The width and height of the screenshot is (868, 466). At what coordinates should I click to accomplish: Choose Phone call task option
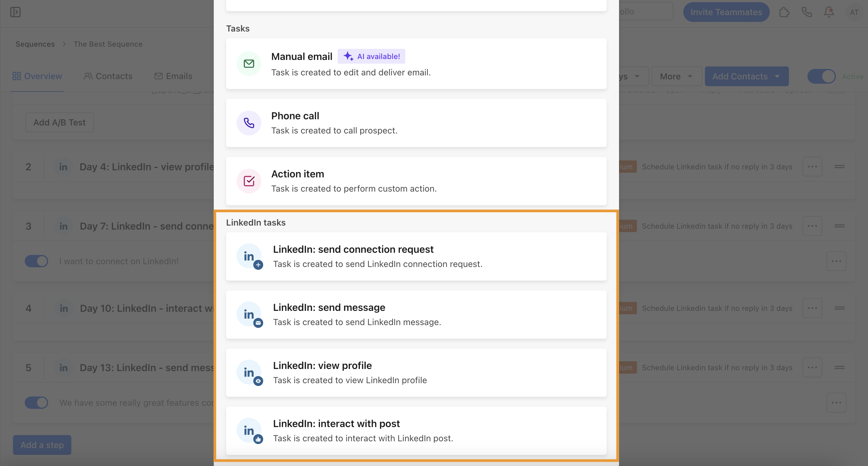pyautogui.click(x=416, y=123)
